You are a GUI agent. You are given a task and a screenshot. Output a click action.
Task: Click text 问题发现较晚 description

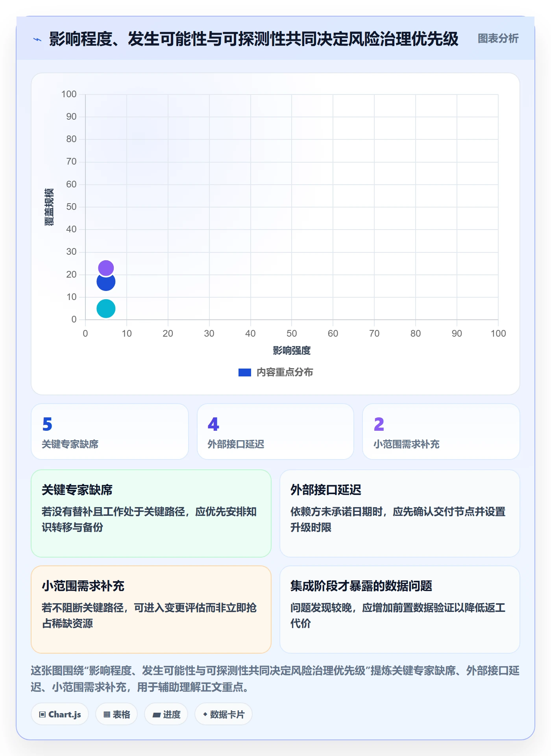click(398, 616)
